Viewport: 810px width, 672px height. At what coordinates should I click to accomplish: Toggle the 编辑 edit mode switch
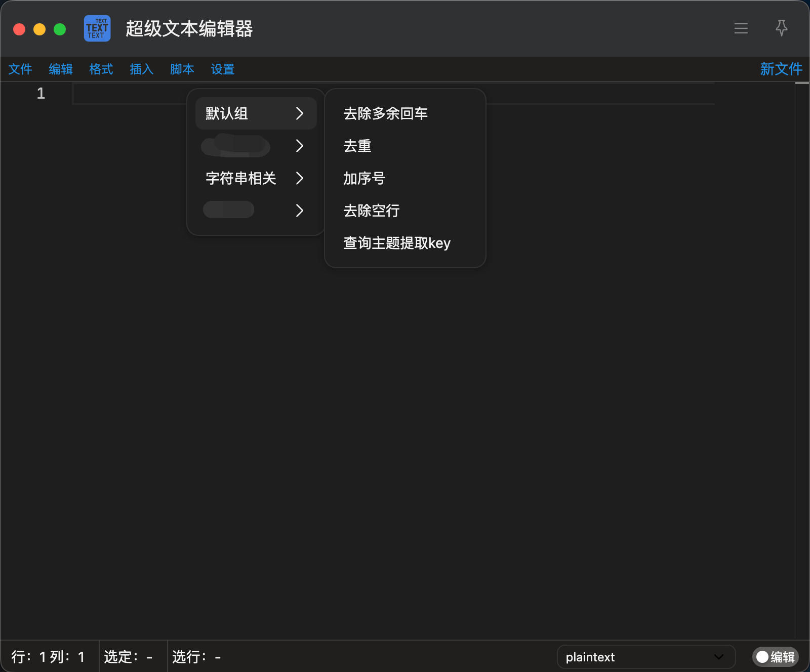pyautogui.click(x=775, y=657)
